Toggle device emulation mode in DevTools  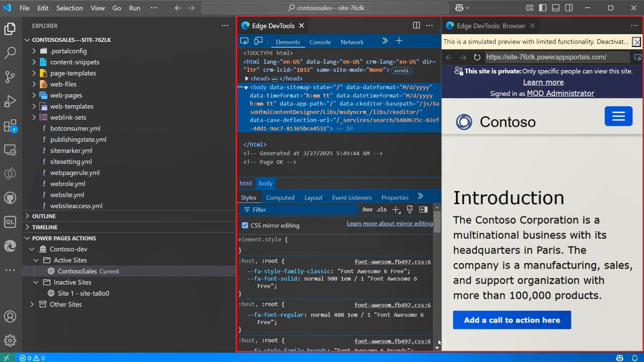258,41
